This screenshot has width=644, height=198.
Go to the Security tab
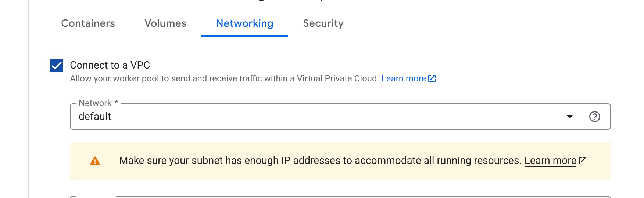pyautogui.click(x=323, y=23)
